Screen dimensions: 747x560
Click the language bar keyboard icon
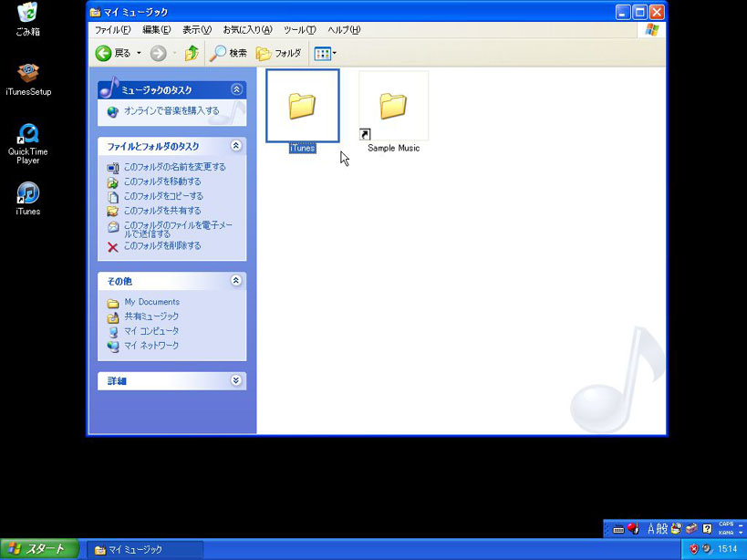click(618, 529)
